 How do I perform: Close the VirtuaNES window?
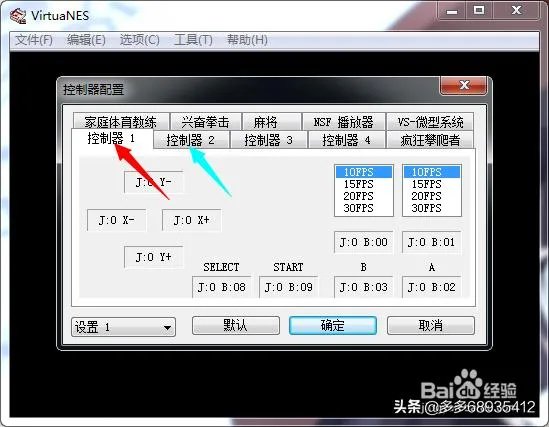516,10
